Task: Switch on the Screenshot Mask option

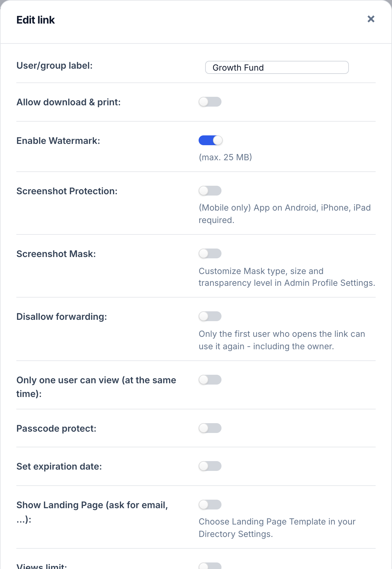Action: click(x=210, y=253)
